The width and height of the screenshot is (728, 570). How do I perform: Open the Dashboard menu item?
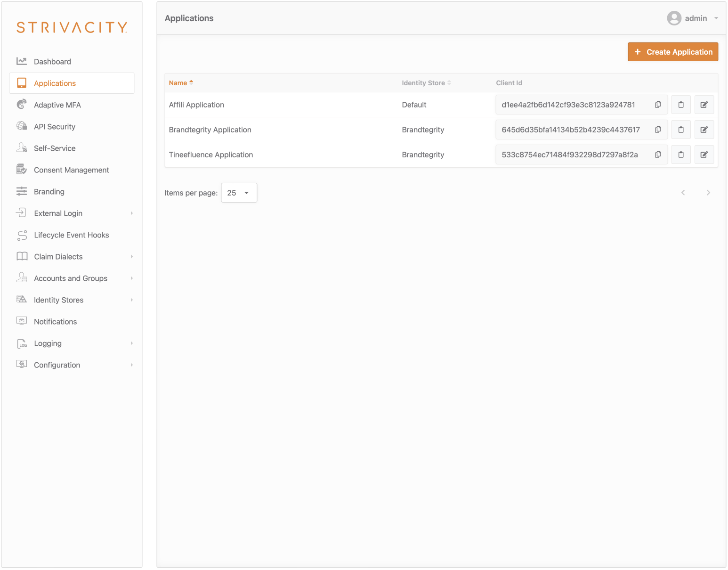(x=72, y=62)
